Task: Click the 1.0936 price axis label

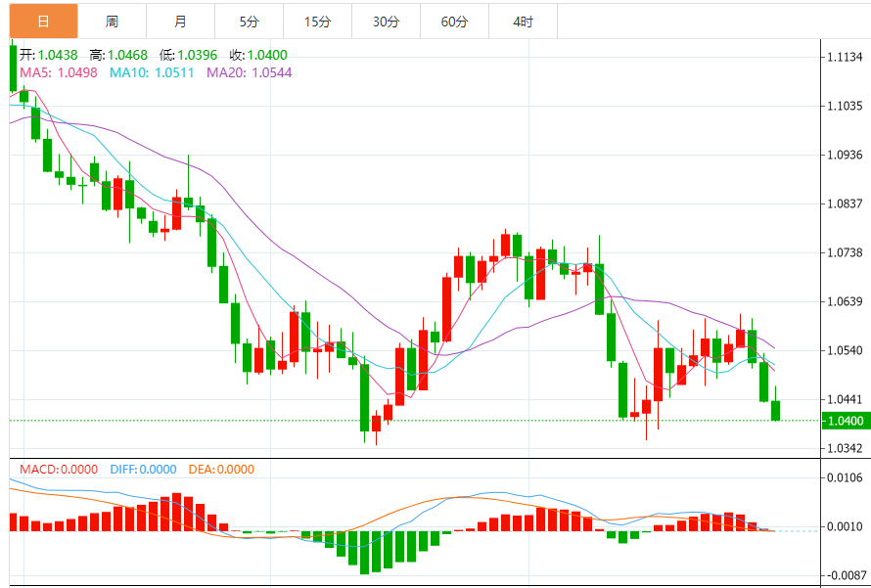Action: [845, 155]
